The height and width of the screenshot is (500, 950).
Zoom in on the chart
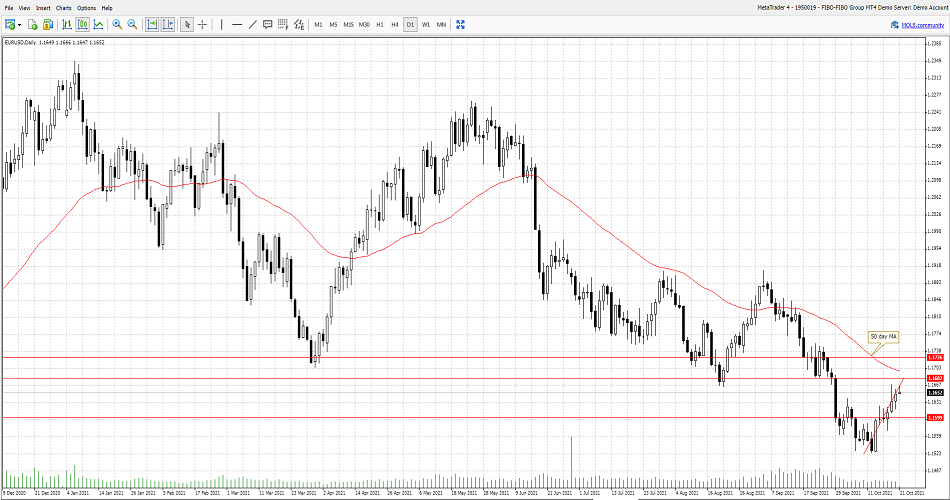pyautogui.click(x=117, y=24)
